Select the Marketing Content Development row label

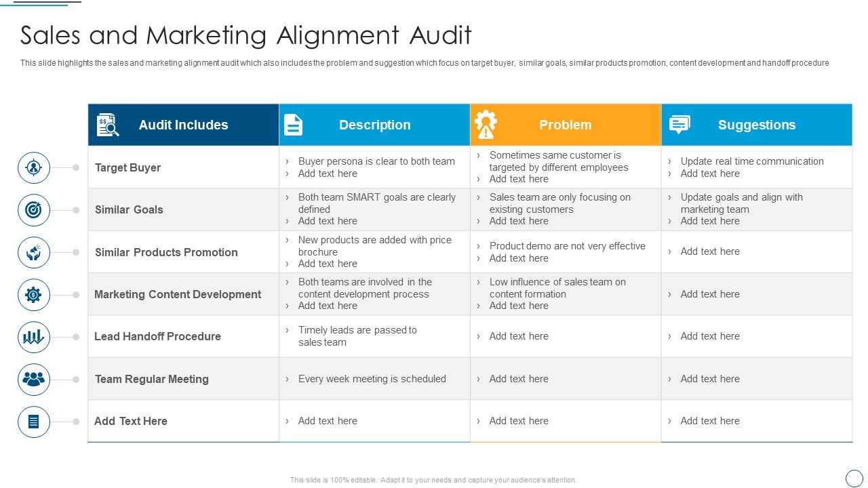pos(178,294)
